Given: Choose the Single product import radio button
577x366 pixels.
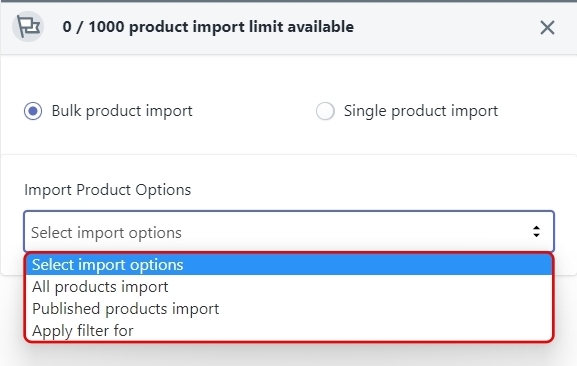Looking at the screenshot, I should click(325, 111).
